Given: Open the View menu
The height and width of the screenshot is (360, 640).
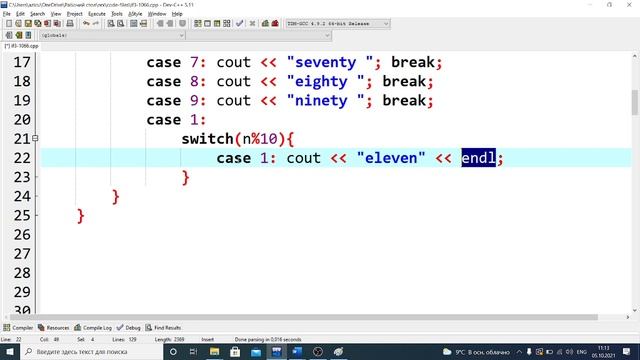Looking at the screenshot, I should pos(56,14).
